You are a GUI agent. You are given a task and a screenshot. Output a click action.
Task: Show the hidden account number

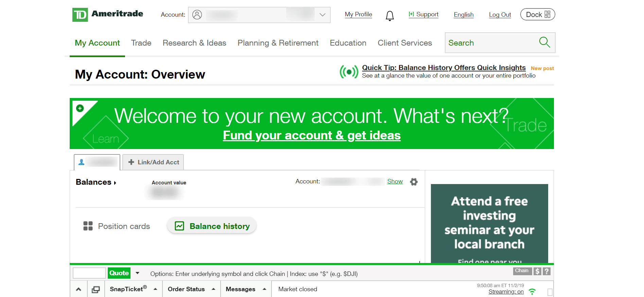(395, 181)
